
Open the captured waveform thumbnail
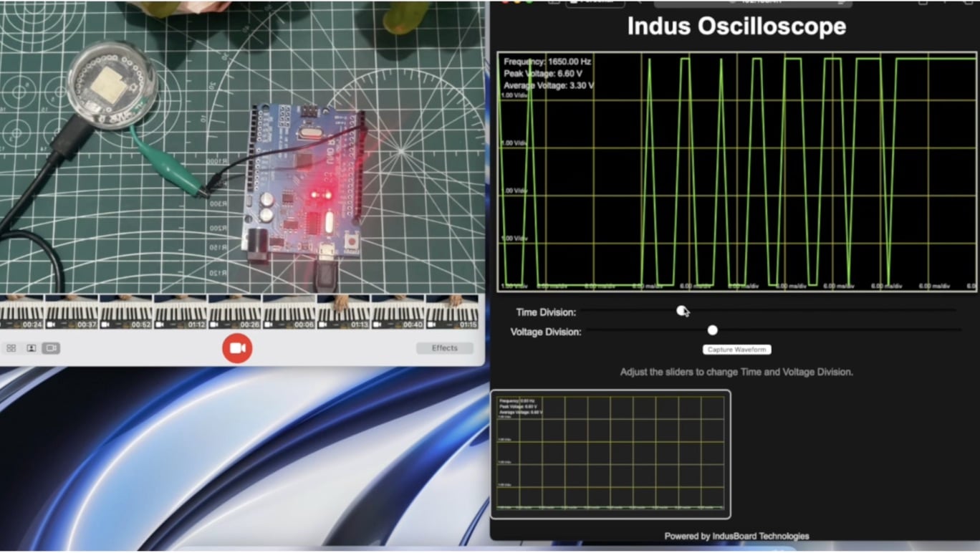point(610,453)
